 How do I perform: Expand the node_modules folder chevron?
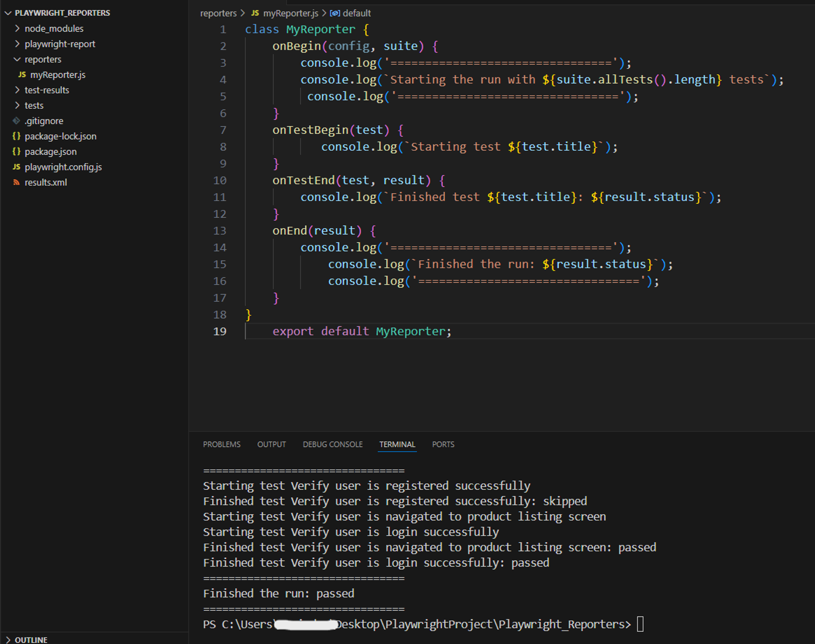(x=17, y=29)
